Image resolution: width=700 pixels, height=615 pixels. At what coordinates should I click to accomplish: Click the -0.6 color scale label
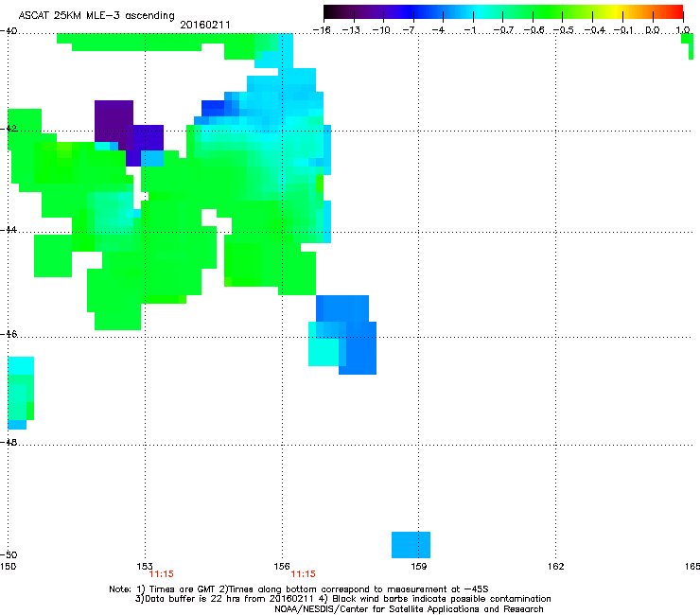[x=534, y=30]
